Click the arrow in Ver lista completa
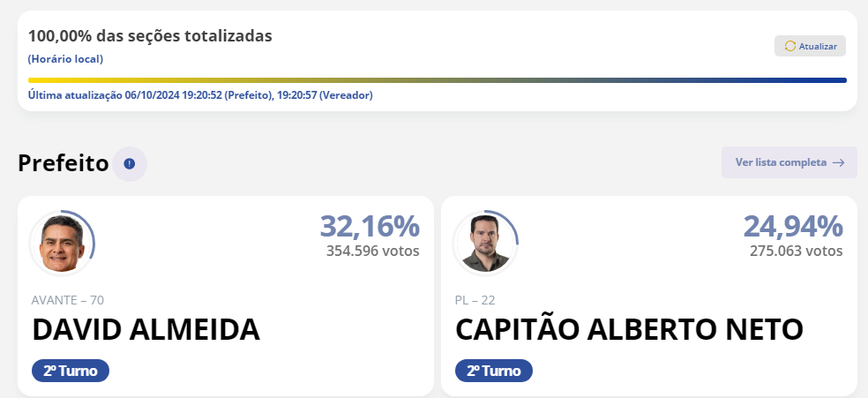 click(x=838, y=162)
